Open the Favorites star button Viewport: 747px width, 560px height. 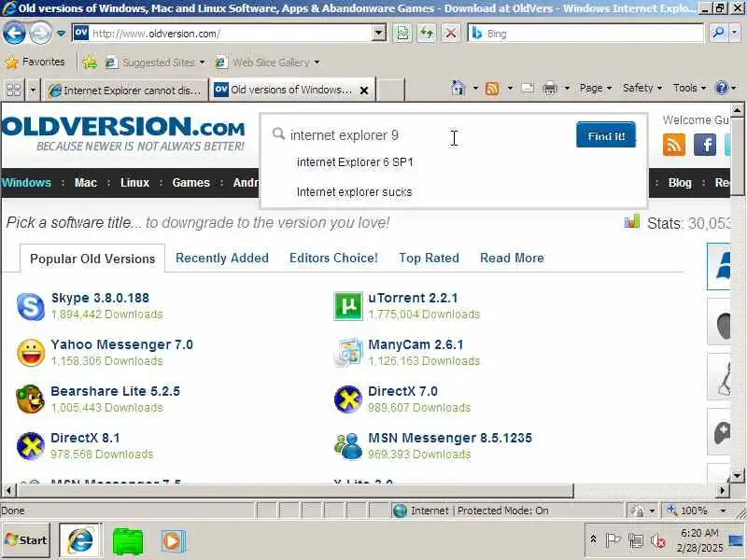coord(35,62)
